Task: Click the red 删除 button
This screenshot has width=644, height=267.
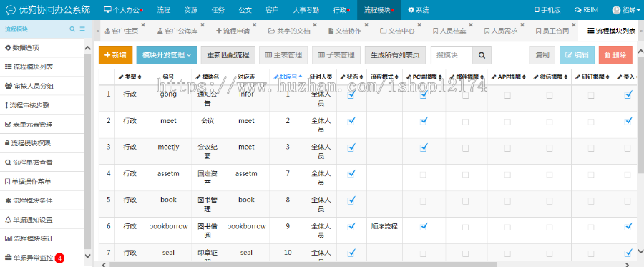Action: (x=615, y=55)
